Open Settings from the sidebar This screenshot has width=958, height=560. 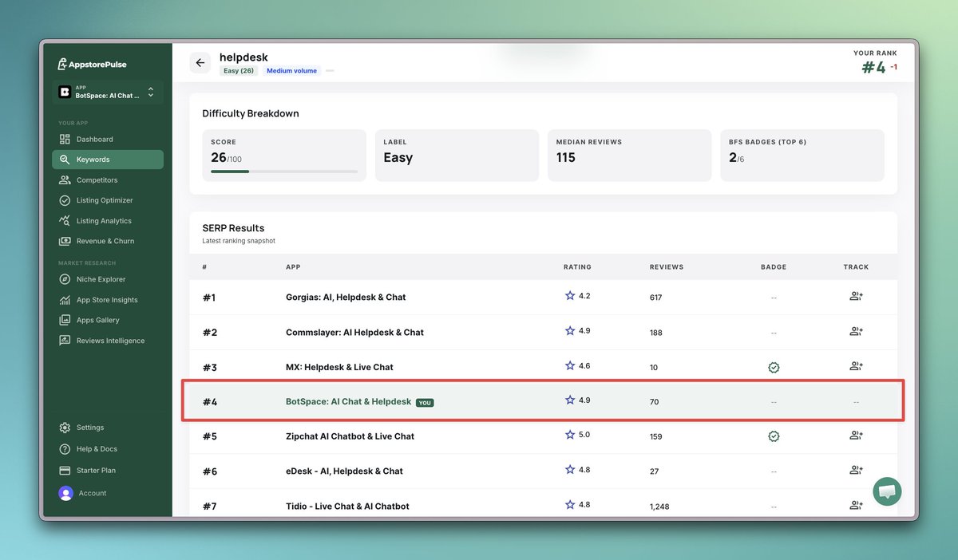108,428
